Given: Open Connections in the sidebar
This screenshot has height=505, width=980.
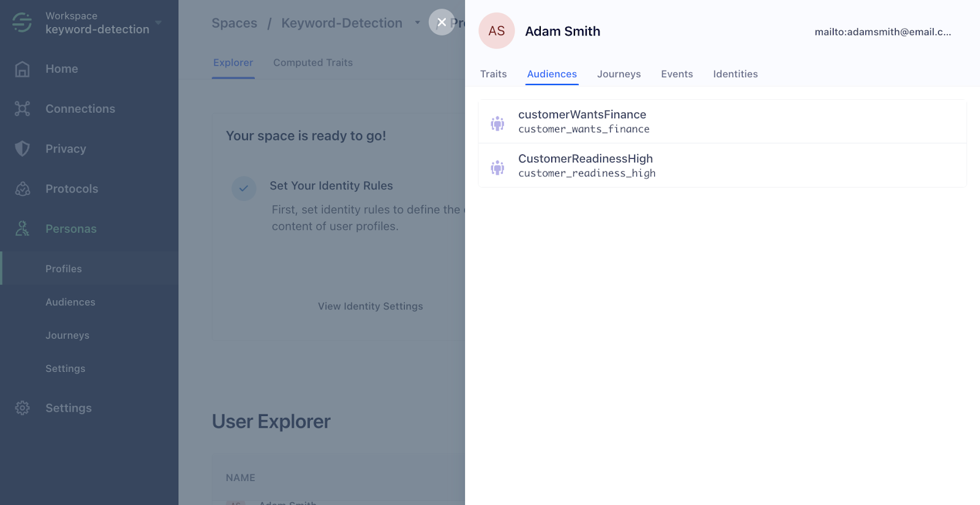Looking at the screenshot, I should pyautogui.click(x=80, y=109).
